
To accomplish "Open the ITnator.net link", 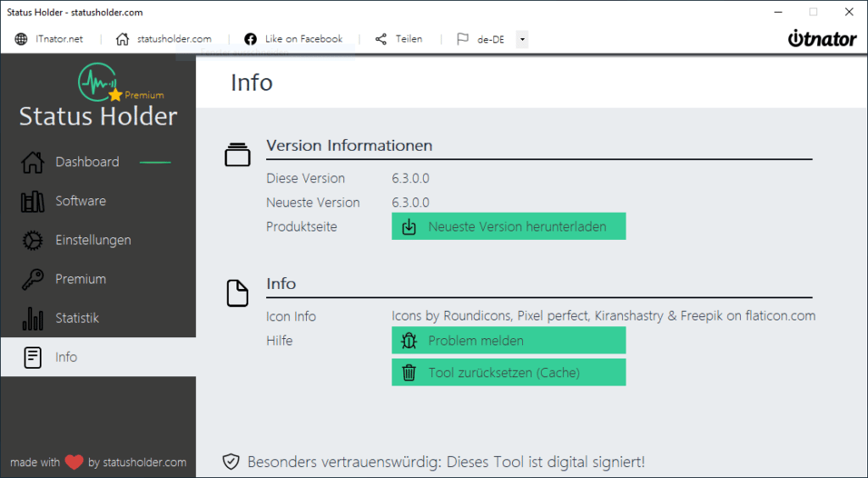I will (x=59, y=39).
